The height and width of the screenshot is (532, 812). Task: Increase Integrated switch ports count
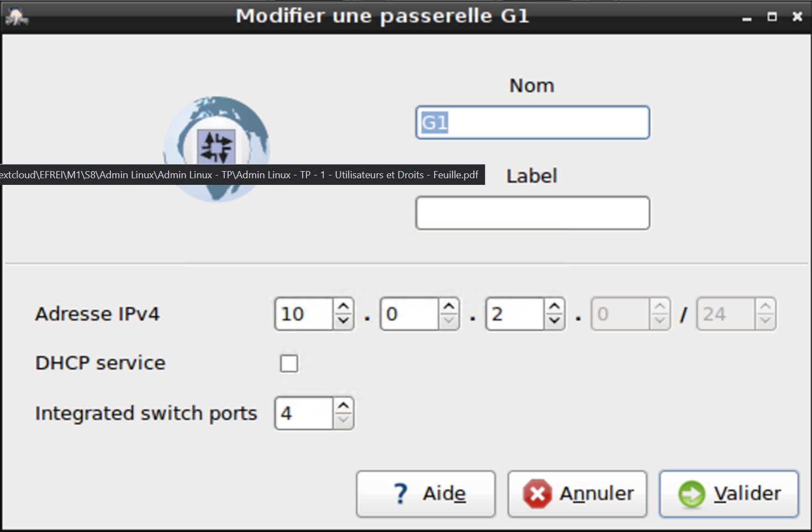point(344,406)
